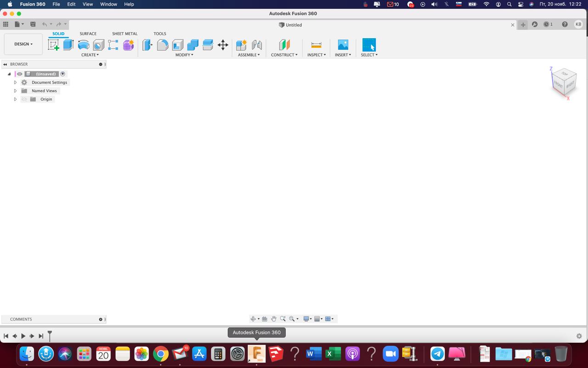Select the Revolve tool icon
The height and width of the screenshot is (368, 588).
(x=84, y=45)
